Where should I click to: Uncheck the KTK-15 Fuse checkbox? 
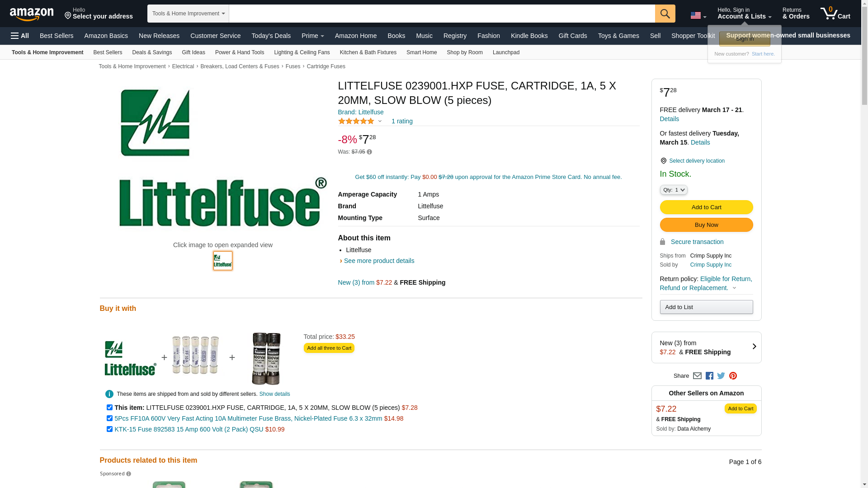pos(109,429)
